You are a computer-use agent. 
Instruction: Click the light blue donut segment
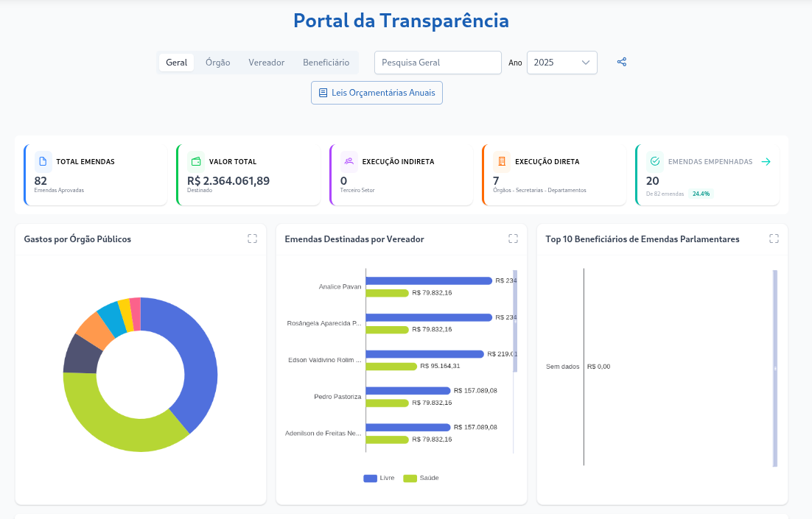113,318
